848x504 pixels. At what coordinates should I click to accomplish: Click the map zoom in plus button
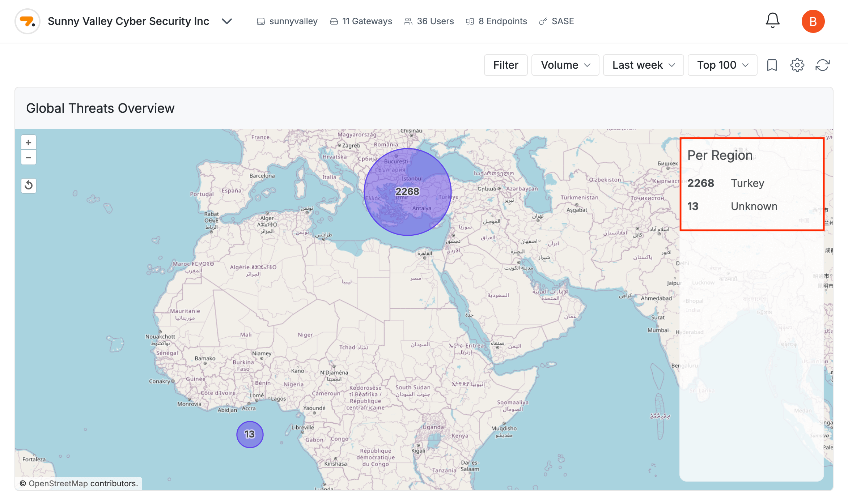[x=29, y=142]
